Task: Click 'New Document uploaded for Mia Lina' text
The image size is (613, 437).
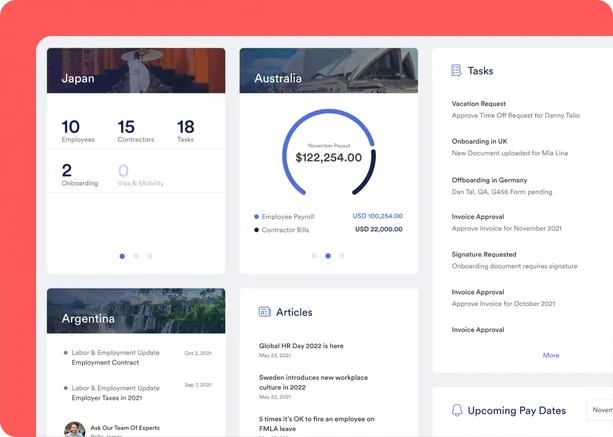Action: [x=510, y=153]
